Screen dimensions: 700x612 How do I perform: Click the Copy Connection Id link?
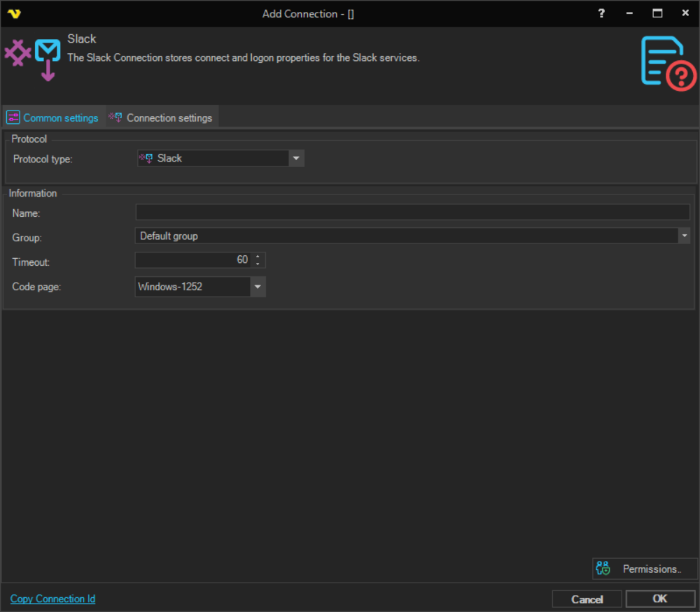pyautogui.click(x=52, y=599)
